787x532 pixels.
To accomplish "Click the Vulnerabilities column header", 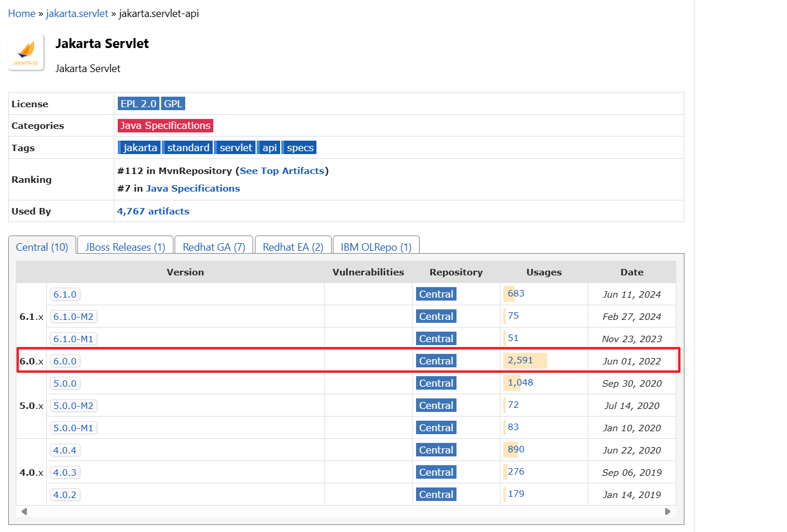I will click(x=368, y=272).
